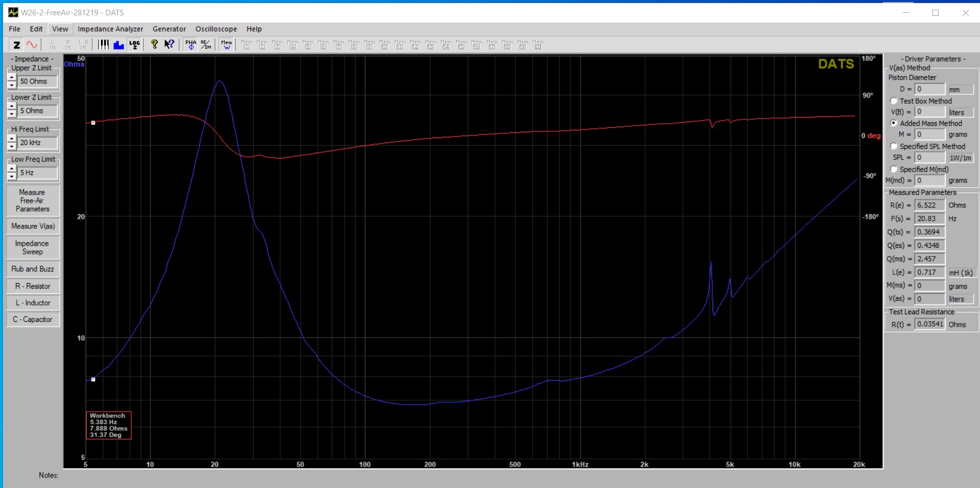Open the Impedance Analyzer menu

(x=110, y=29)
